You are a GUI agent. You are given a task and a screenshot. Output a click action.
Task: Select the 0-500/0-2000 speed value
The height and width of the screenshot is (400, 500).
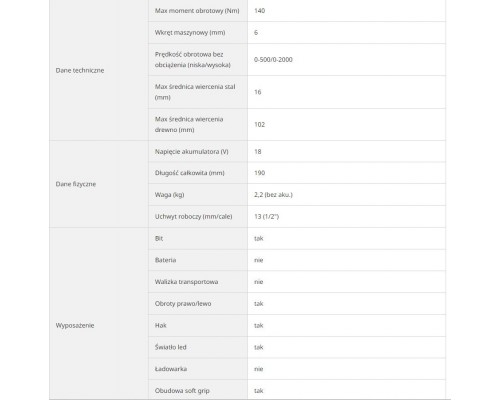point(273,60)
